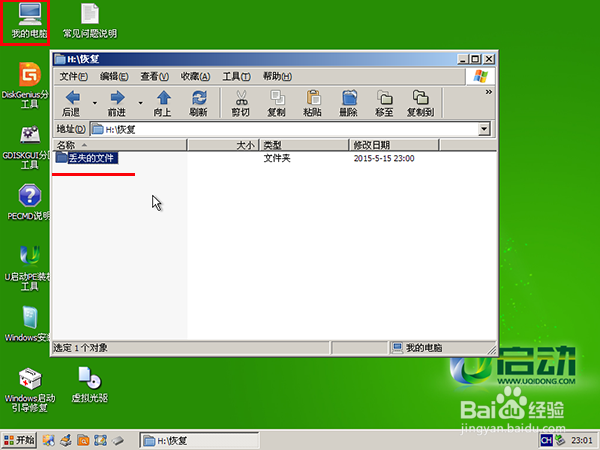Sort by the 名称 column header
The width and height of the screenshot is (600, 450).
point(119,145)
